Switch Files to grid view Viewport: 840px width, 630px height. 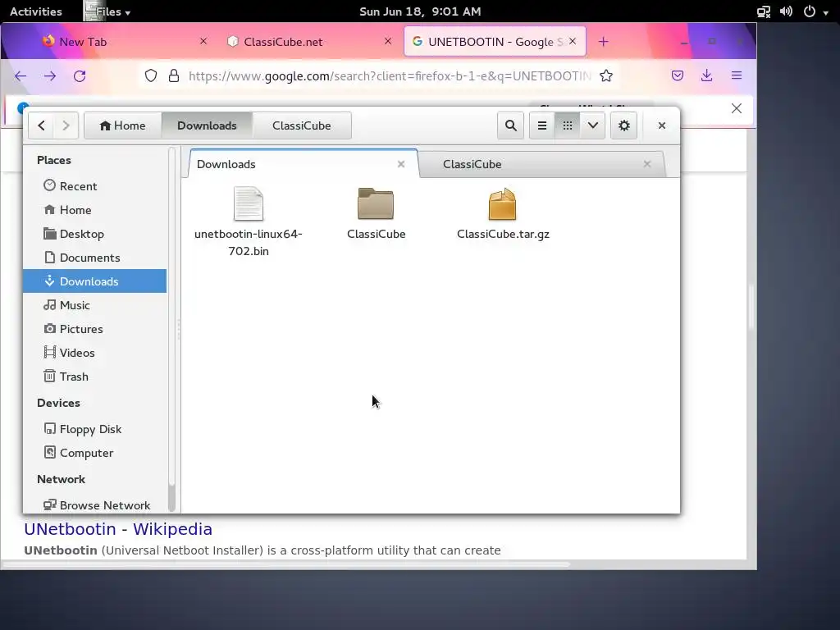coord(568,126)
